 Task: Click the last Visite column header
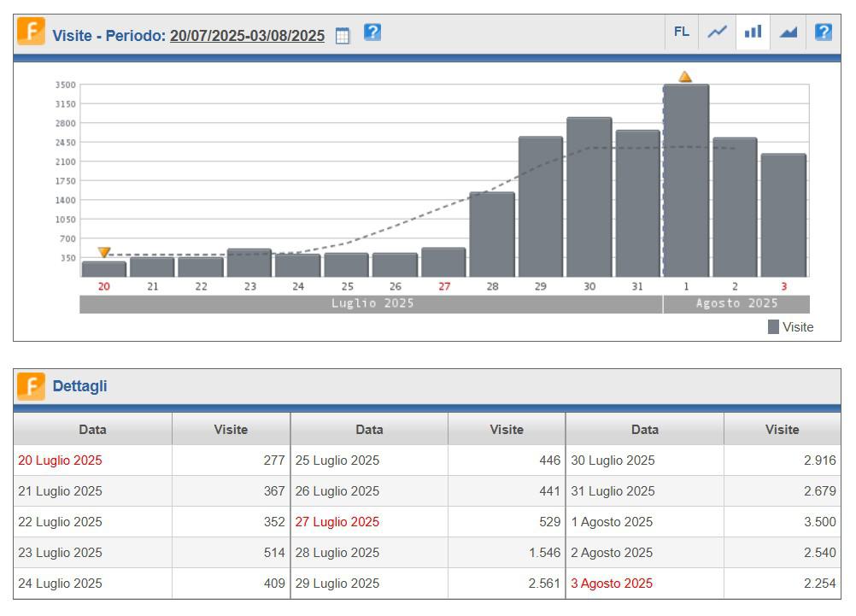click(x=782, y=429)
